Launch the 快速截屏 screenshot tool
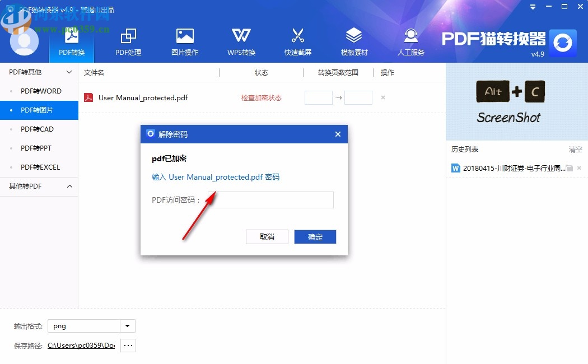588x364 pixels. (x=298, y=40)
